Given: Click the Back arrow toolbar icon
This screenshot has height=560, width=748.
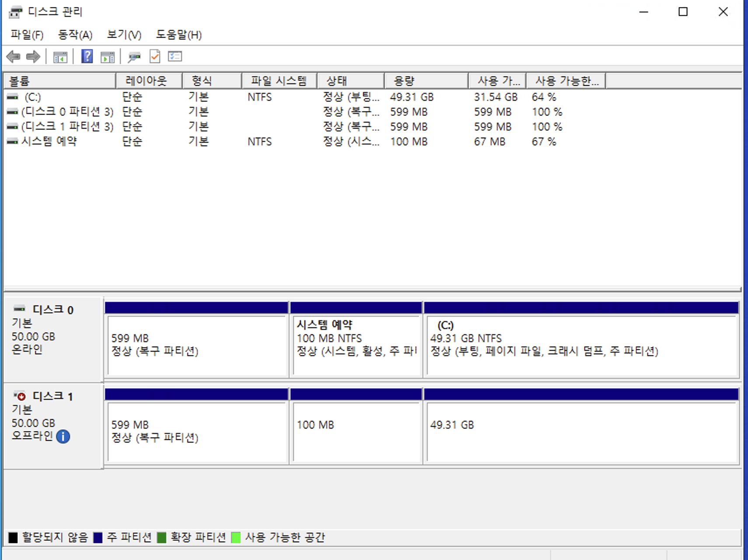Looking at the screenshot, I should click(14, 56).
